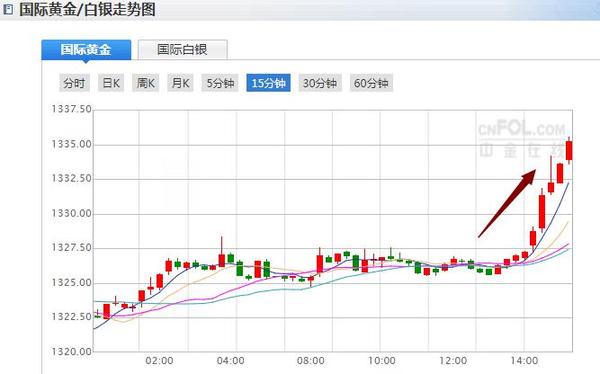
Task: Click the 08:00 time axis label
Action: pos(311,361)
